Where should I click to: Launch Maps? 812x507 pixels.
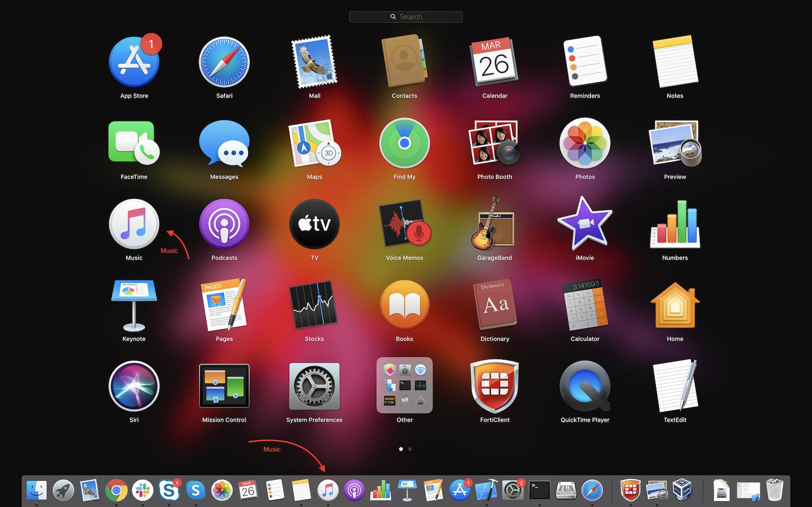point(314,143)
